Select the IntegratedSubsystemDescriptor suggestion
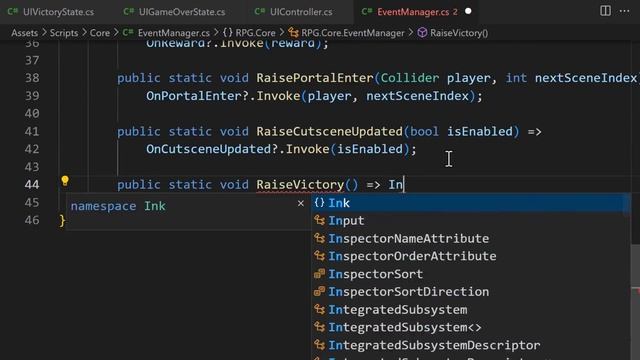 [x=471, y=345]
